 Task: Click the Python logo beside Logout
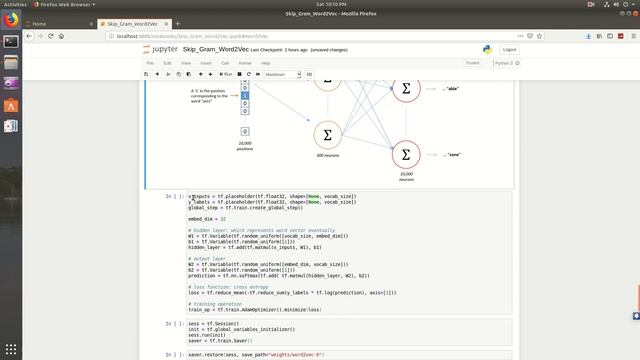tap(487, 49)
